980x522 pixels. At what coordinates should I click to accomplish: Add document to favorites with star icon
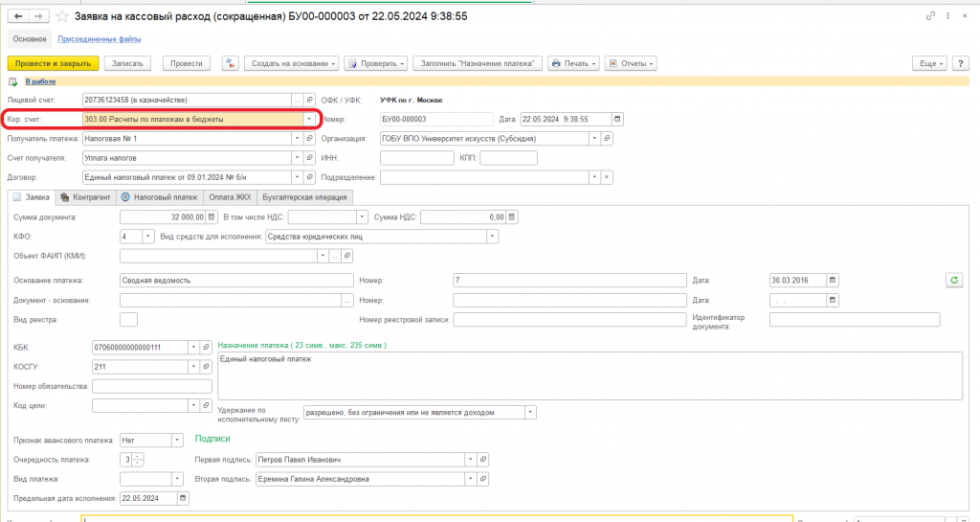click(x=62, y=16)
